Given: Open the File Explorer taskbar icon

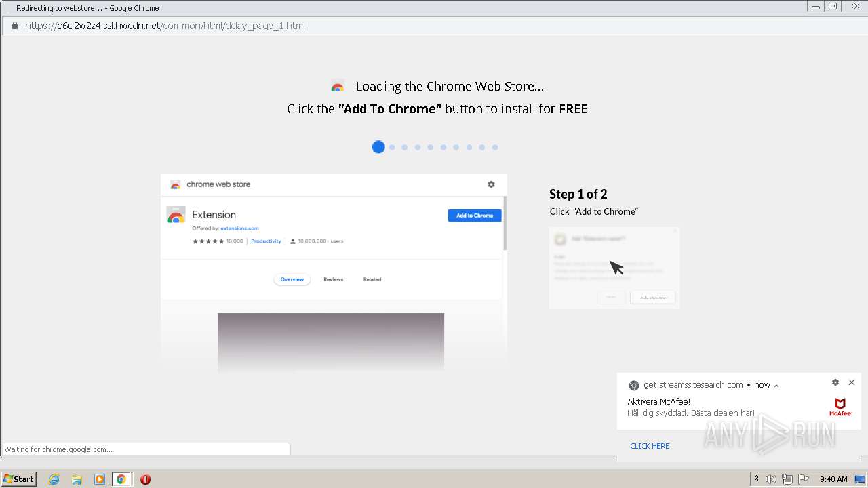Looking at the screenshot, I should 77,479.
